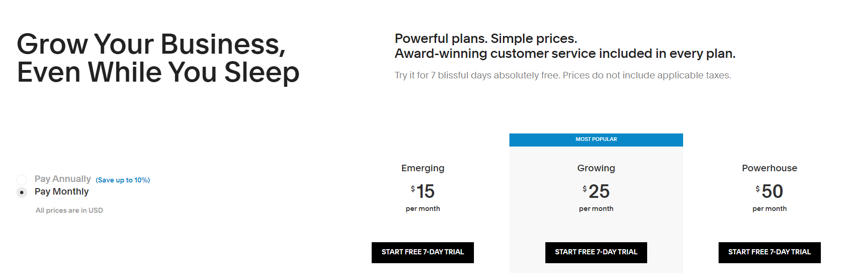Click the '7 blissful days' trial description text
Screen dimensions: 868x273
[563, 76]
